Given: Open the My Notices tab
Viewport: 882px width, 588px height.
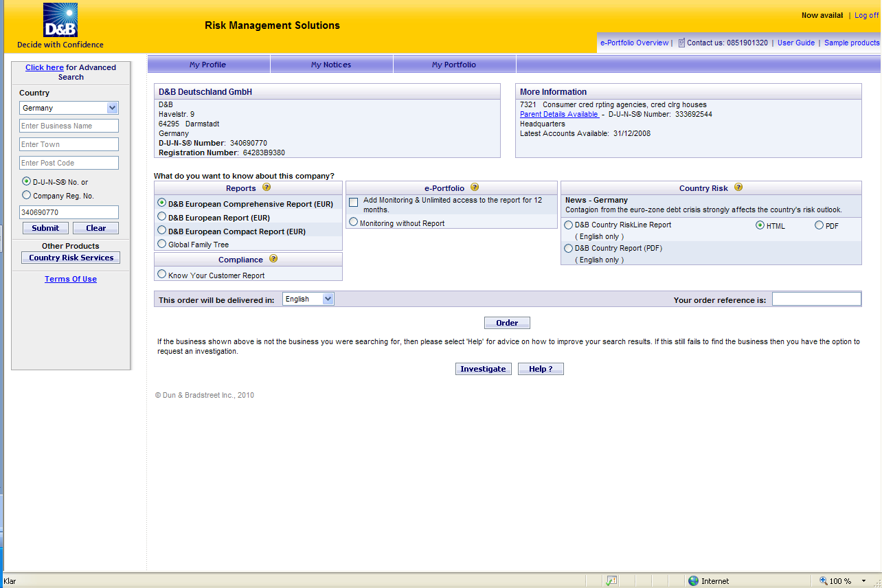Looking at the screenshot, I should tap(331, 65).
